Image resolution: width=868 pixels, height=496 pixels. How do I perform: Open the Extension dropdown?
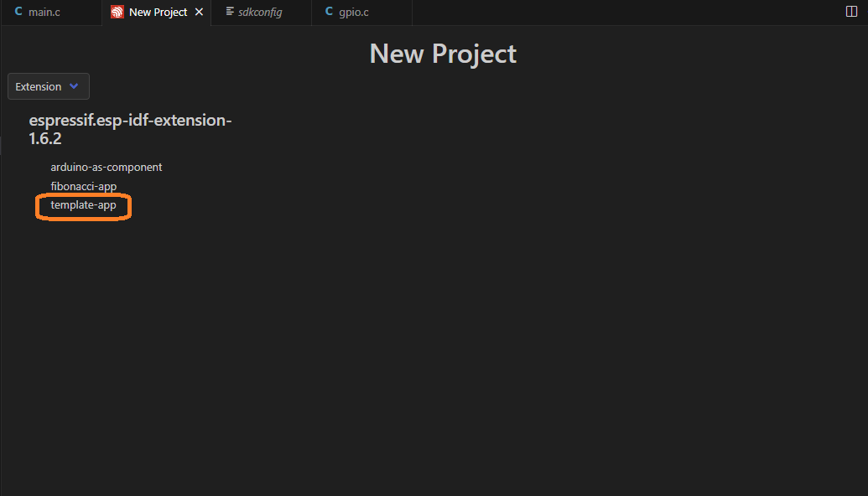(x=49, y=86)
